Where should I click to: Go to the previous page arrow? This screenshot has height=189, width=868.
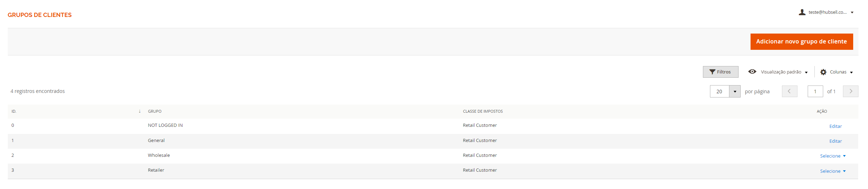[789, 91]
